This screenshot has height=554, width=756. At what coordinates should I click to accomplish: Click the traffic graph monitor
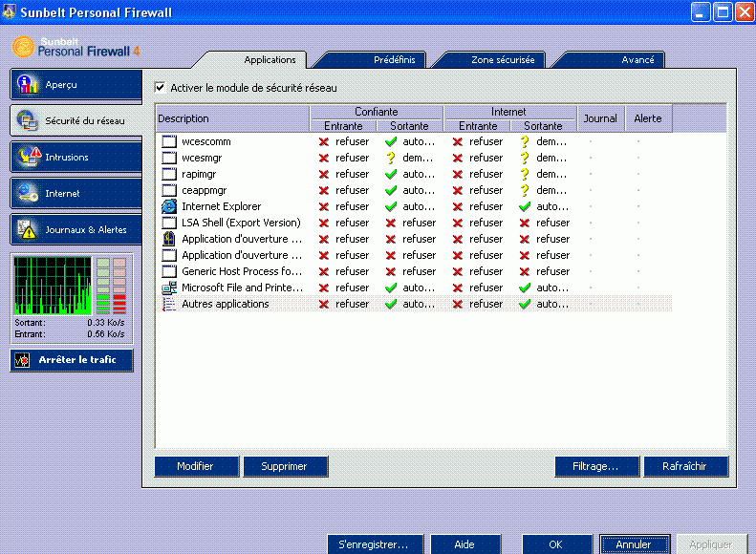point(52,286)
